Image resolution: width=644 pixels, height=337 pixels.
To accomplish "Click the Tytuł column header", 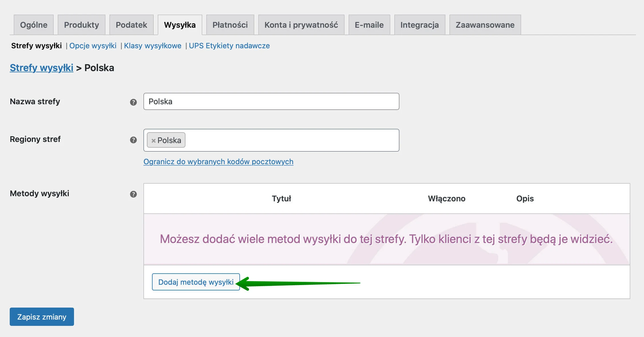I will tap(281, 198).
